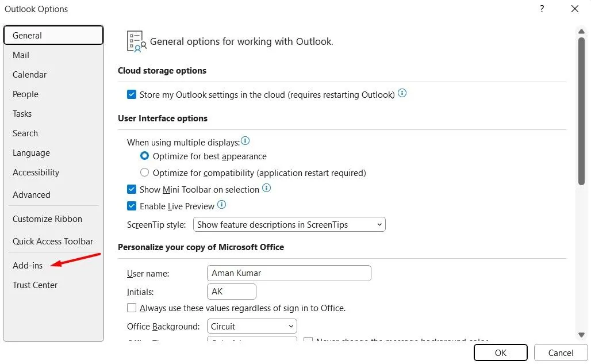
Task: Click the info icon beside Mini Toolbar option
Action: pos(266,187)
